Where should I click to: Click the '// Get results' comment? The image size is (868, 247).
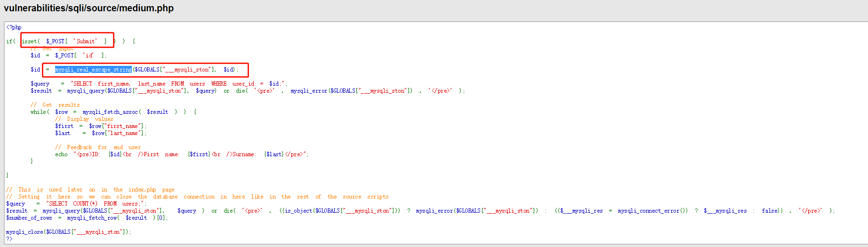tap(55, 105)
